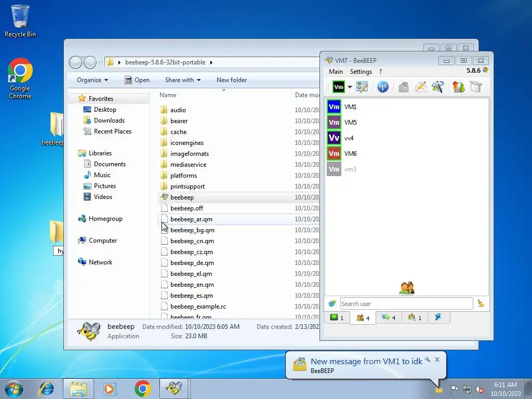
Task: Open the Share with dropdown in Explorer
Action: [x=182, y=80]
